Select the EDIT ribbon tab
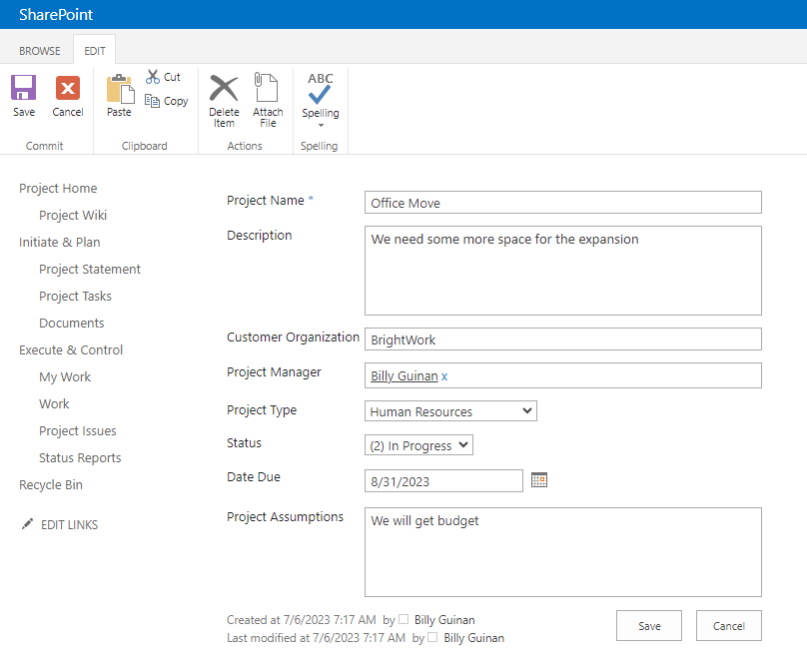 pos(95,51)
